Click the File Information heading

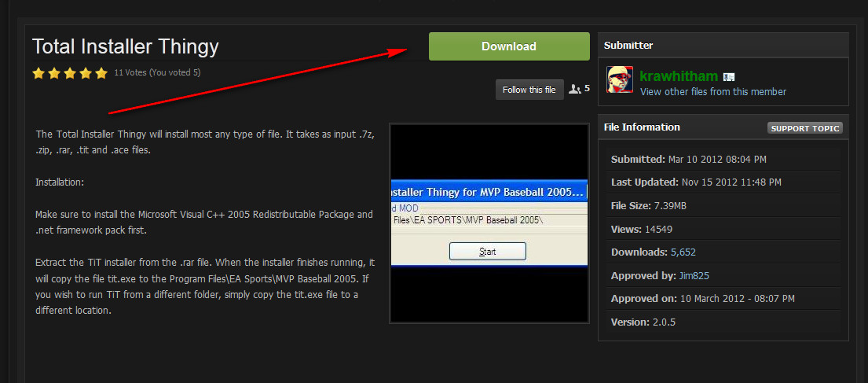(642, 127)
